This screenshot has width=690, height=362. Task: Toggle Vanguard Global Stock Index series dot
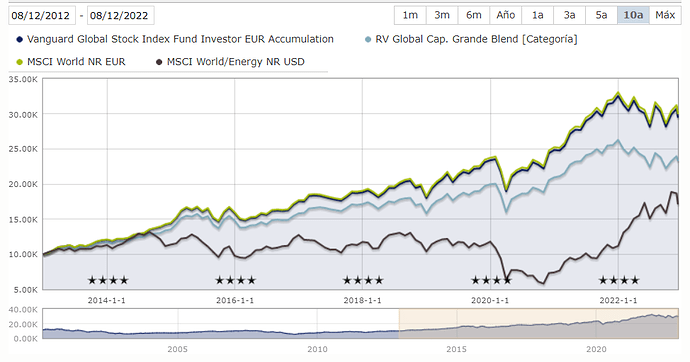[19, 40]
